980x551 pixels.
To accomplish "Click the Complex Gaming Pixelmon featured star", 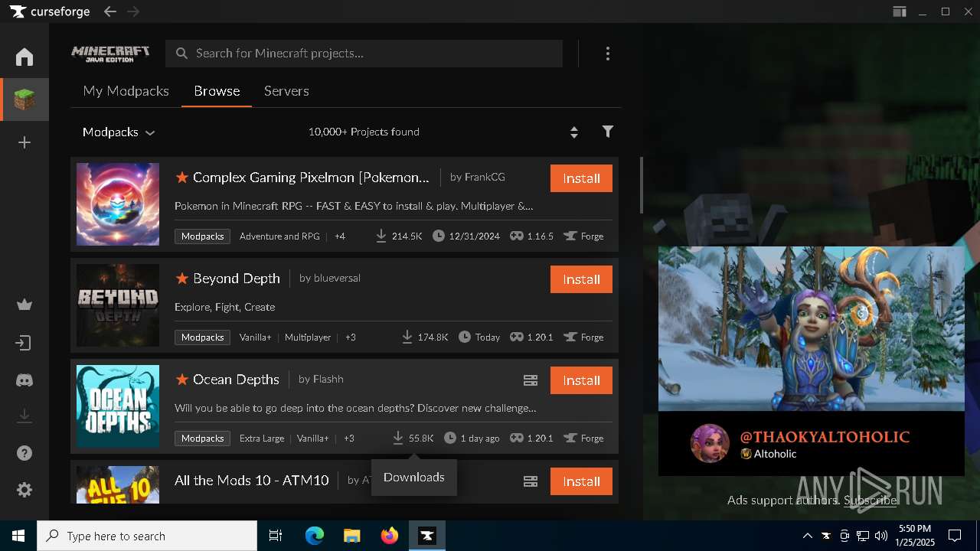I will [182, 178].
